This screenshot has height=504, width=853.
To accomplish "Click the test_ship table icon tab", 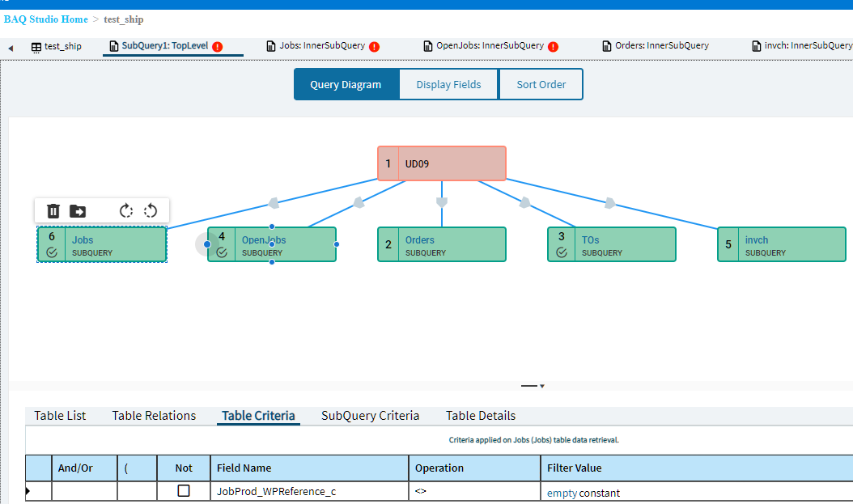I will 56,47.
